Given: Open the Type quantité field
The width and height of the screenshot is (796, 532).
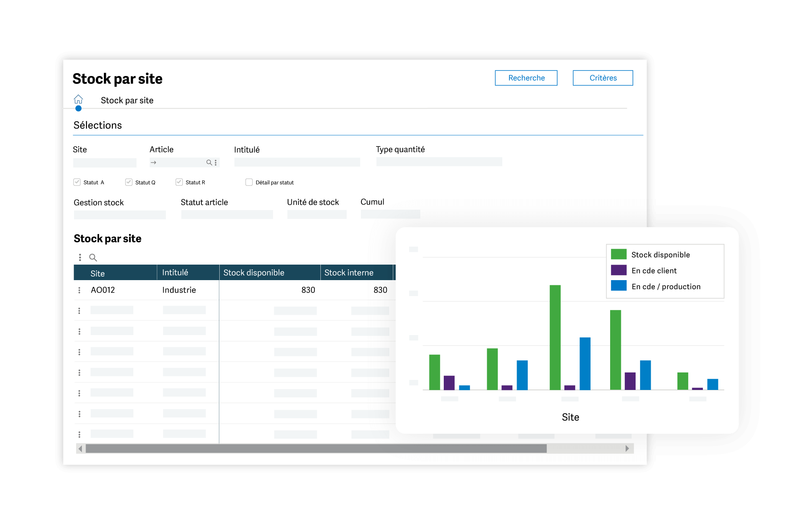Looking at the screenshot, I should (x=439, y=162).
